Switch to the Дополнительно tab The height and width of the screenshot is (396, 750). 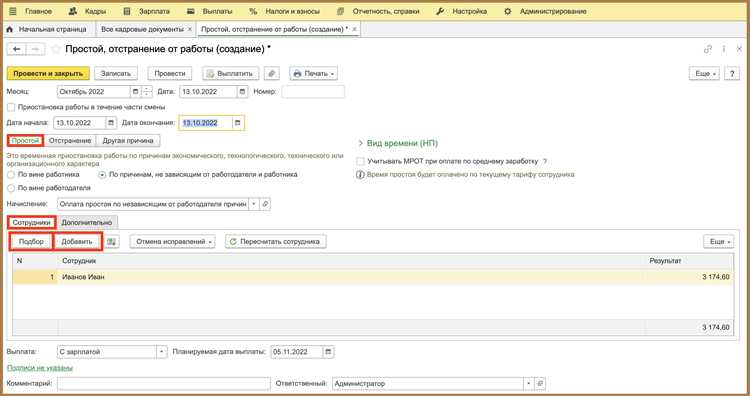coord(87,222)
